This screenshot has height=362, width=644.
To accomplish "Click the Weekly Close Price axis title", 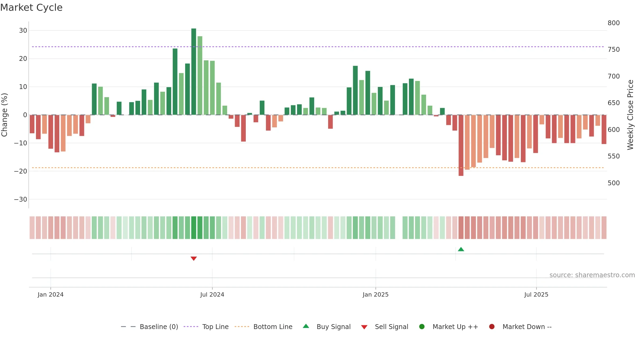I will [630, 115].
